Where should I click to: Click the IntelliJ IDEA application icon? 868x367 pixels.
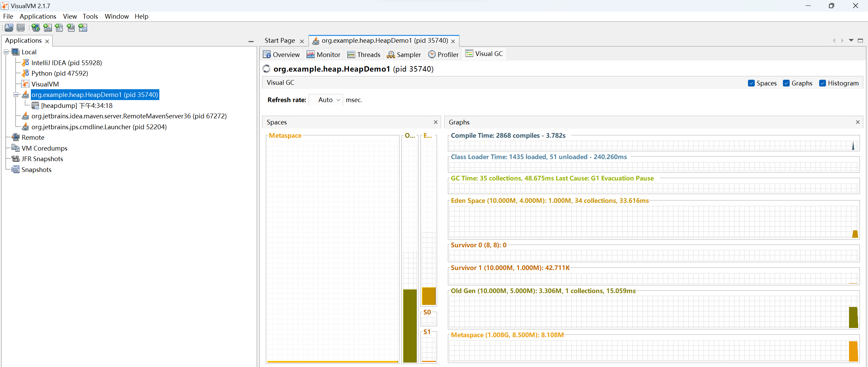(x=25, y=63)
